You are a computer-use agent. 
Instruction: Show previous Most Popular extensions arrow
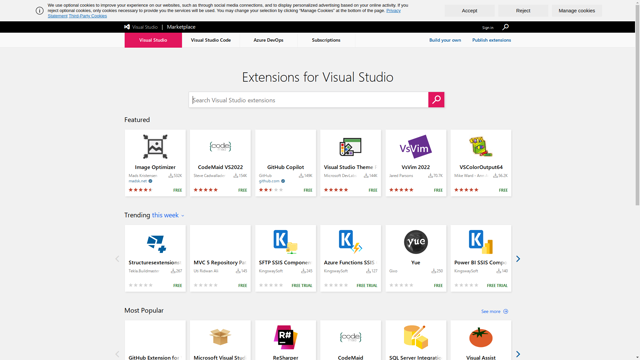[117, 354]
